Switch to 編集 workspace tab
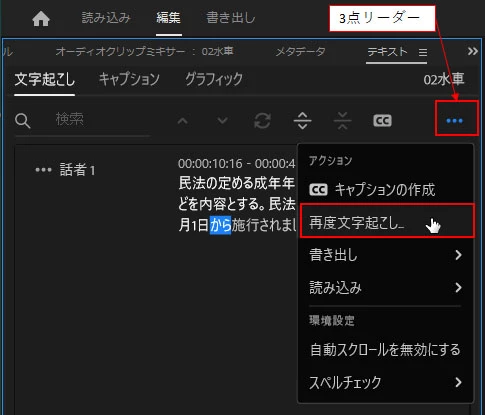This screenshot has height=415, width=485. 168,18
